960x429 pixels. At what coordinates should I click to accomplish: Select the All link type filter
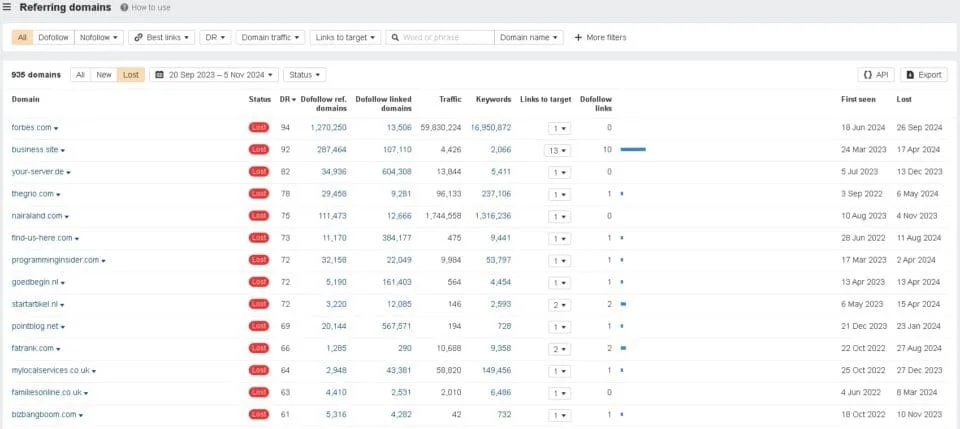[22, 37]
